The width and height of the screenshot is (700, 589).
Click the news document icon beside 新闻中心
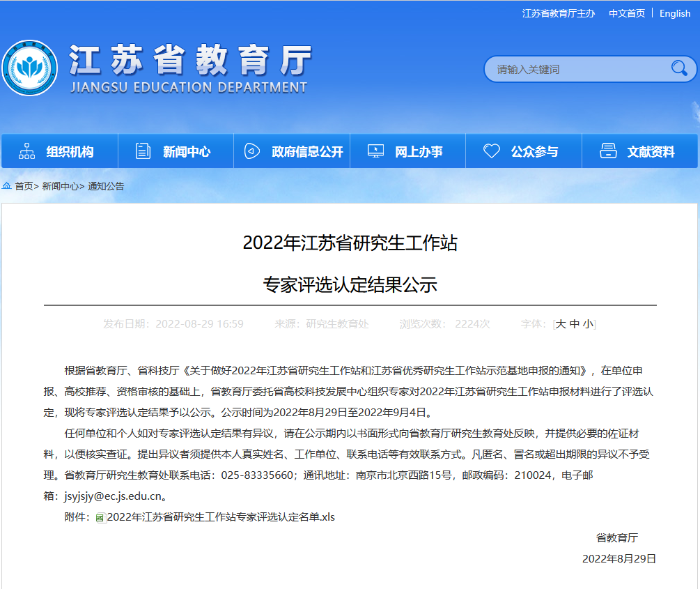[x=143, y=151]
